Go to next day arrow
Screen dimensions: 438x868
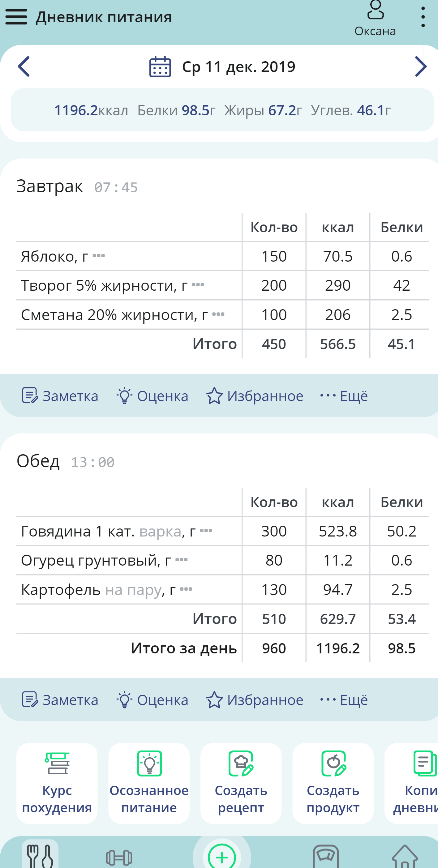[x=421, y=66]
